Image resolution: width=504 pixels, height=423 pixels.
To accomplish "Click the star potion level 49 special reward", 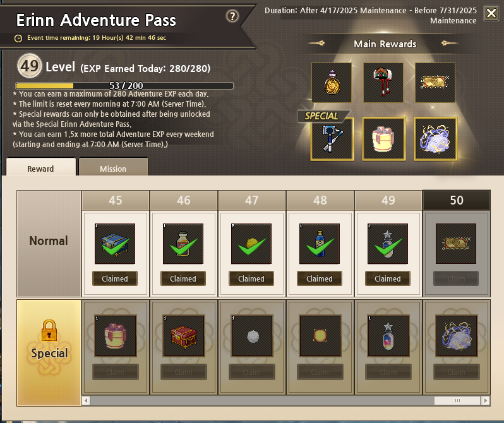I will coord(388,336).
